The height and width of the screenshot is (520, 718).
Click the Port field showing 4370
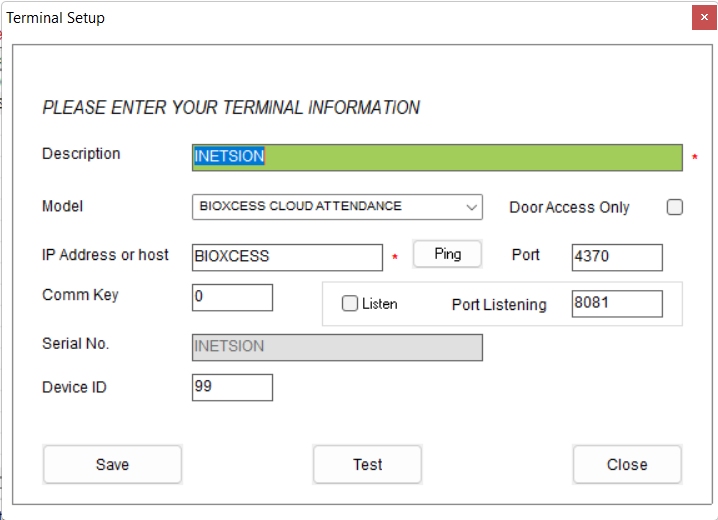pyautogui.click(x=617, y=257)
